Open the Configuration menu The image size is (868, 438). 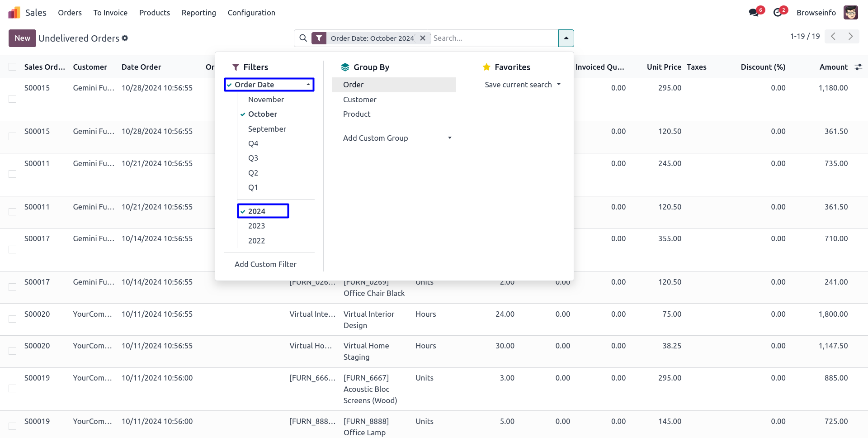[251, 13]
